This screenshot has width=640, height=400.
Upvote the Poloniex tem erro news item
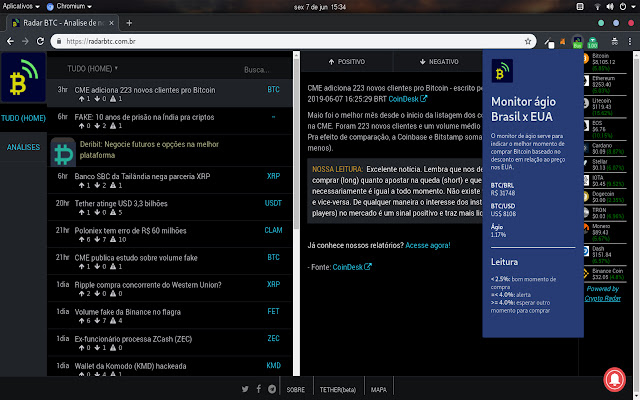coord(82,239)
